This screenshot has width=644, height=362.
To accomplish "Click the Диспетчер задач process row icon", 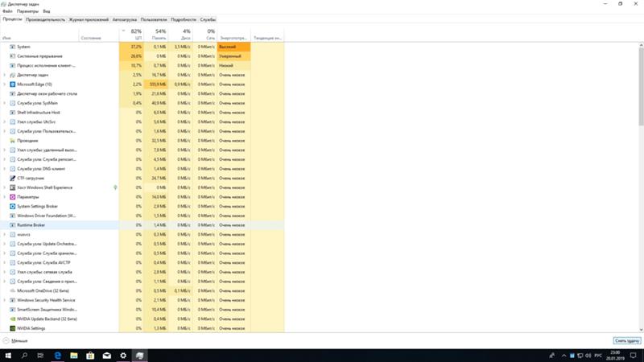I will click(x=12, y=75).
